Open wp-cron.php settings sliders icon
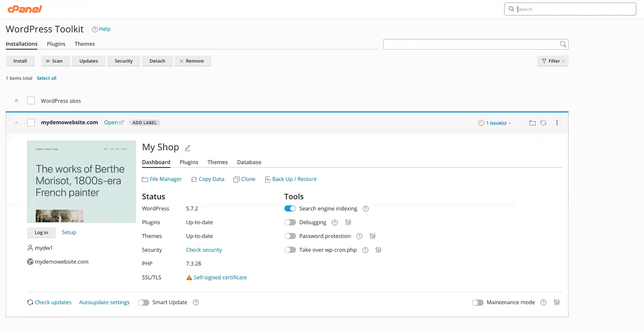 point(379,250)
